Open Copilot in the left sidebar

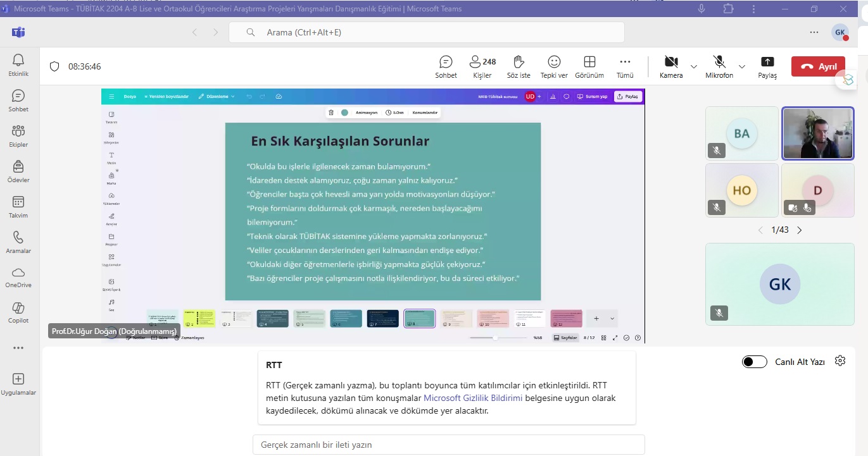pos(18,312)
